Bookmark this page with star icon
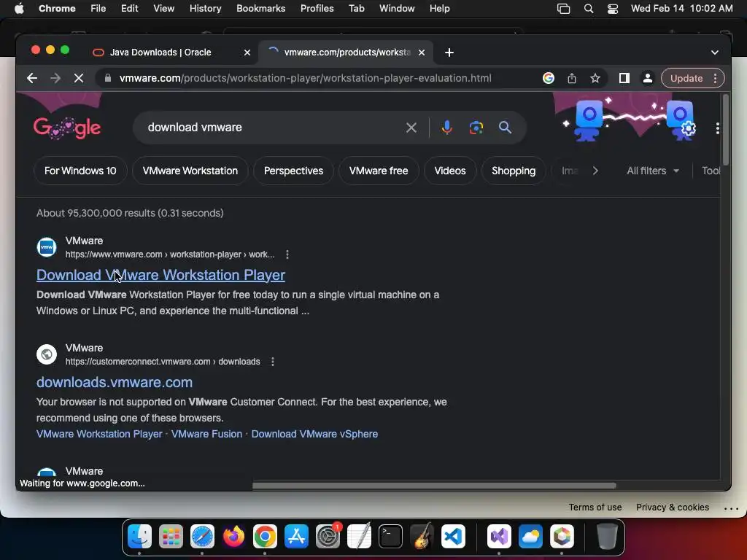Viewport: 747px width, 560px height. coord(595,78)
